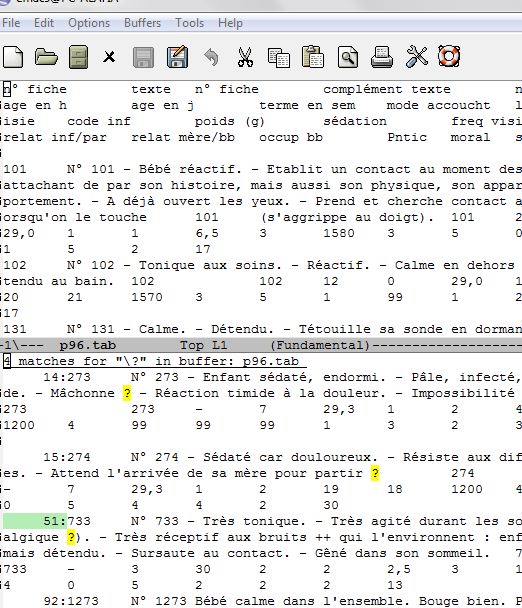Cut the selection with the scissors icon
The image size is (522, 608).
pos(245,57)
